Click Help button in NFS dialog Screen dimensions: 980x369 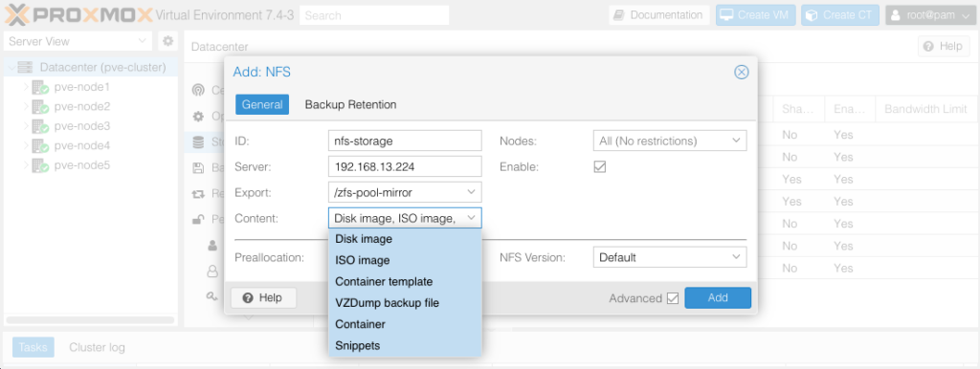[x=263, y=298]
